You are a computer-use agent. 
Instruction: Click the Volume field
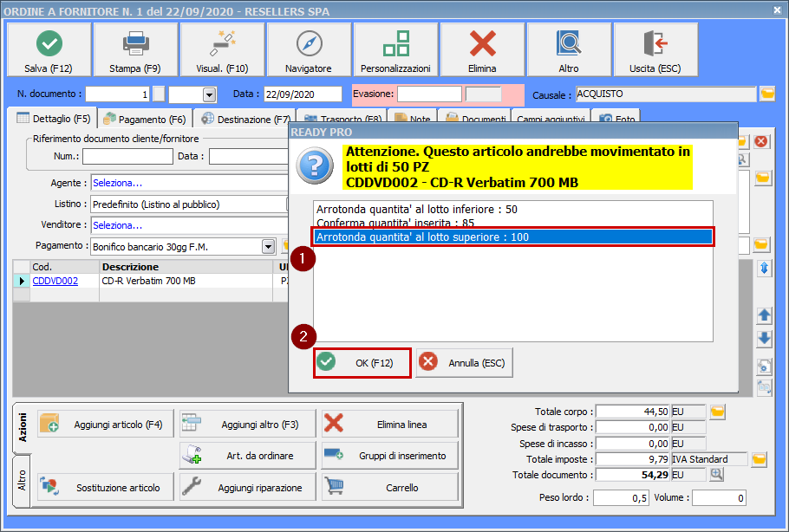[x=719, y=498]
